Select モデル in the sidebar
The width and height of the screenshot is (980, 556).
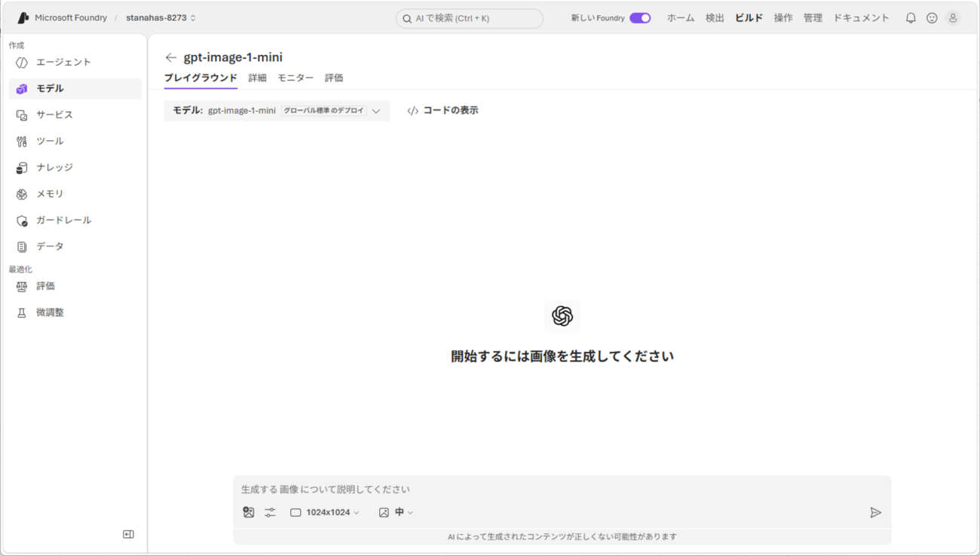coord(75,89)
